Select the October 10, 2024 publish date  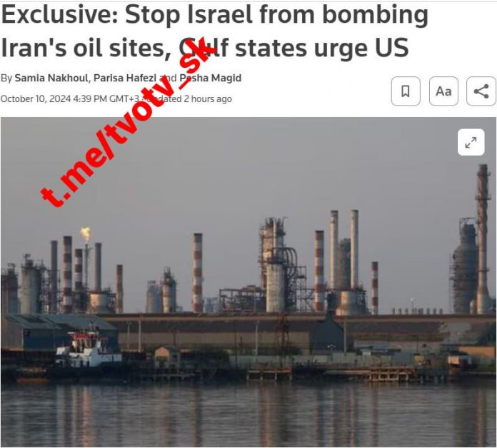point(36,99)
